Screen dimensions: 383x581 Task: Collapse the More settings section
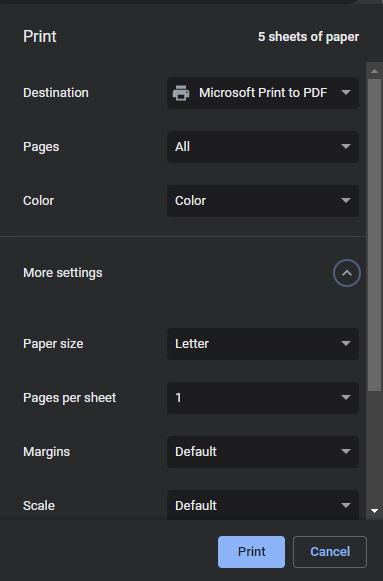[347, 273]
